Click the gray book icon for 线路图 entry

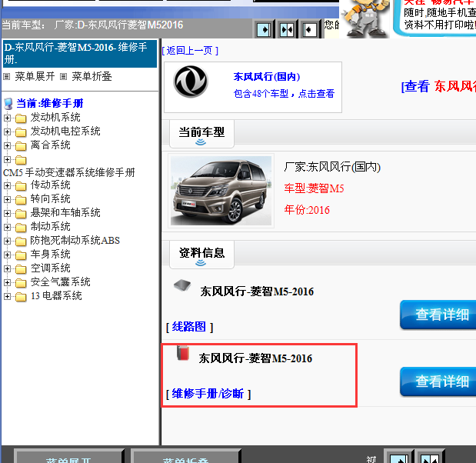(182, 285)
